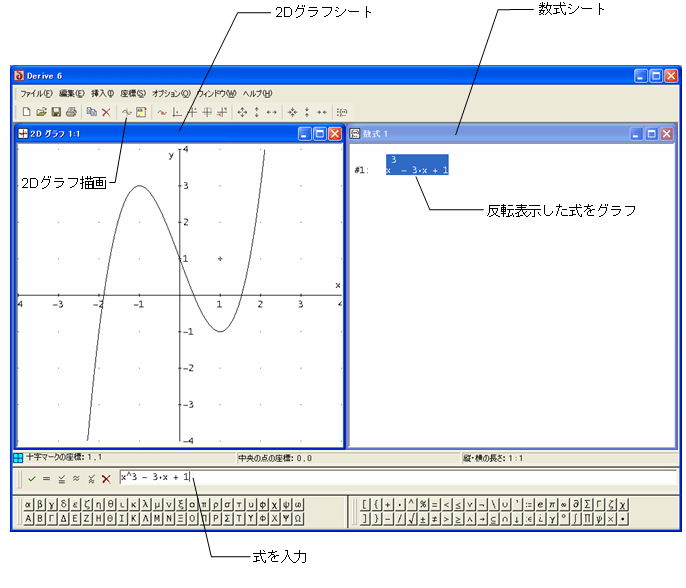686x588 pixels.
Task: Click the vertical double-arrow zoom icon
Action: point(257,112)
